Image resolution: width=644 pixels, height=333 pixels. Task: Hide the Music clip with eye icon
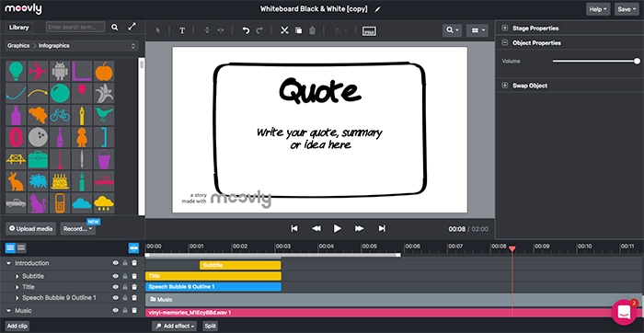pos(116,311)
